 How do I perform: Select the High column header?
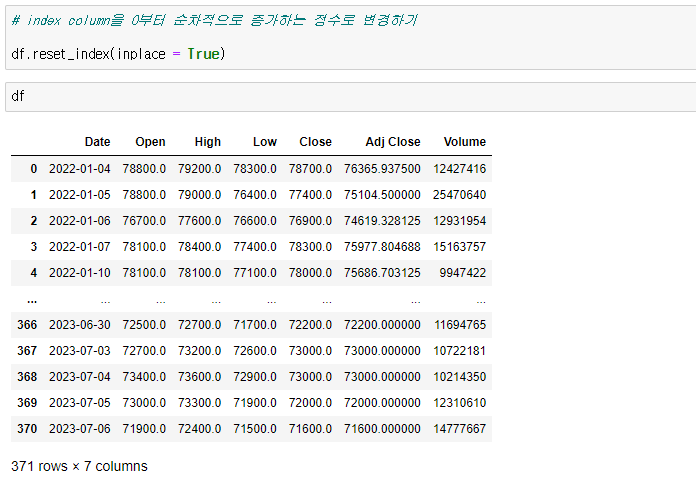coord(207,142)
